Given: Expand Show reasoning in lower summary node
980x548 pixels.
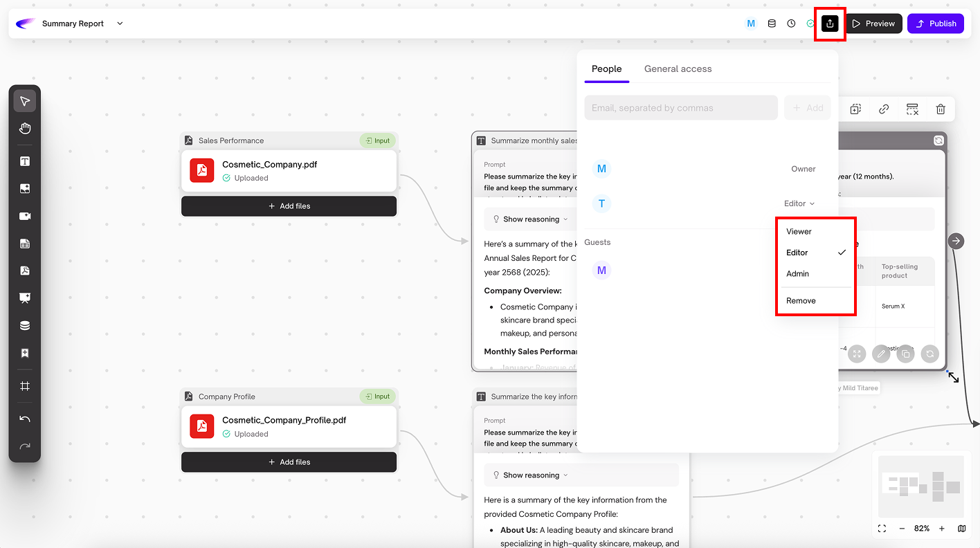Looking at the screenshot, I should click(x=531, y=475).
